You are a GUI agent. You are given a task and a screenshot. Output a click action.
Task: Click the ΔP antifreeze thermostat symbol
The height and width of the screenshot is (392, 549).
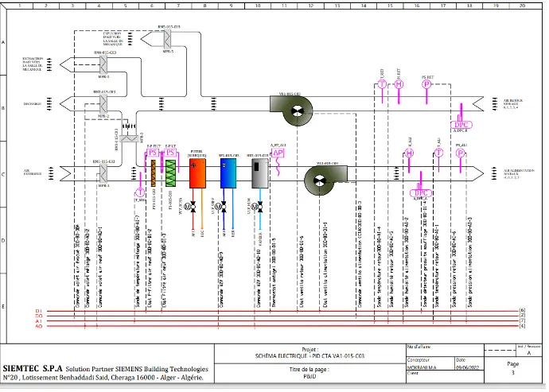278,153
